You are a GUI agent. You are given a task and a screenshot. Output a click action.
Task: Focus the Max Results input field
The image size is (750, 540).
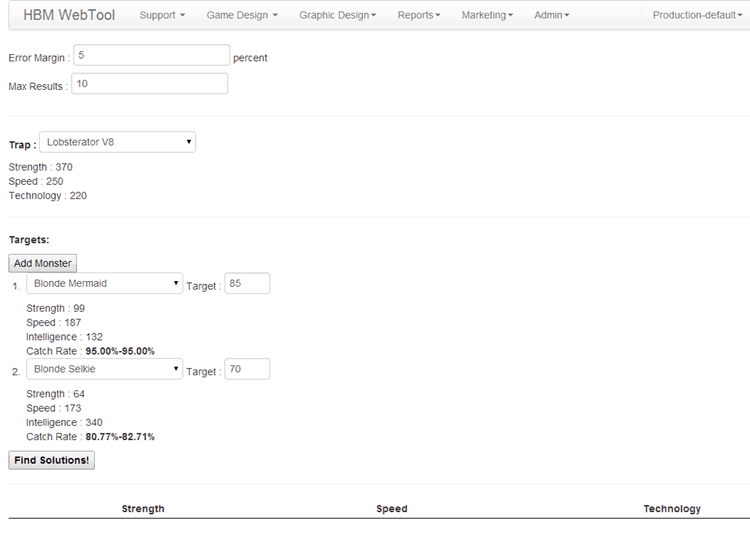point(149,84)
